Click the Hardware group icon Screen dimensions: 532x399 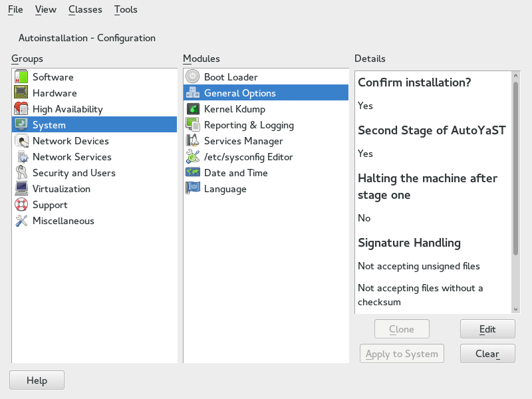(20, 93)
